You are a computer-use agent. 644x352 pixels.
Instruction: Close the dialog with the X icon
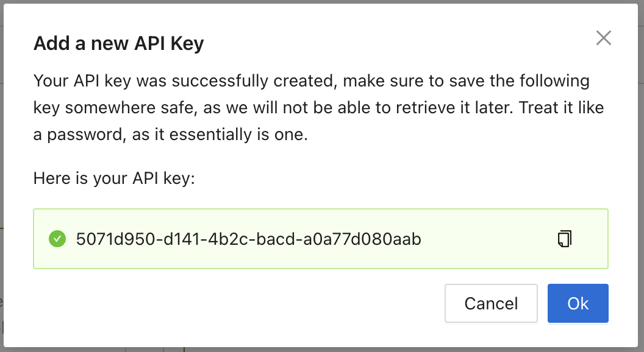click(x=603, y=38)
